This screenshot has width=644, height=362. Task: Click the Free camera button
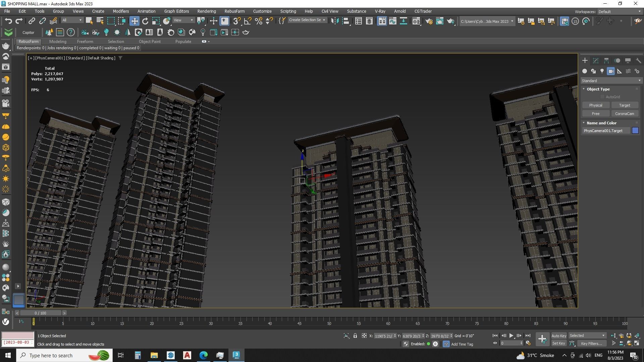tap(595, 114)
